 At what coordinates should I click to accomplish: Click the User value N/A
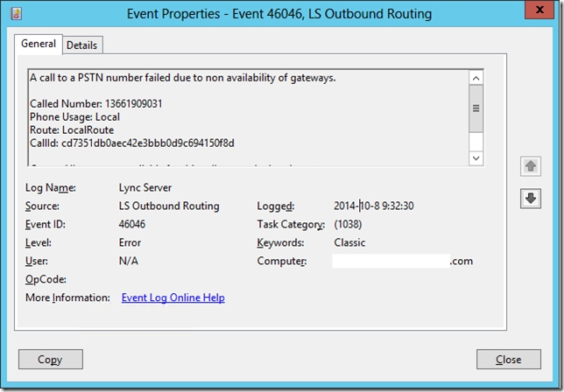(129, 261)
